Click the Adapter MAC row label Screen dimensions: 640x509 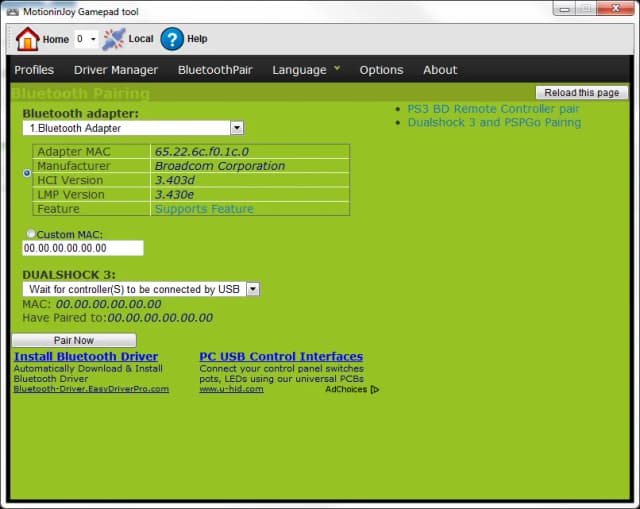click(74, 151)
